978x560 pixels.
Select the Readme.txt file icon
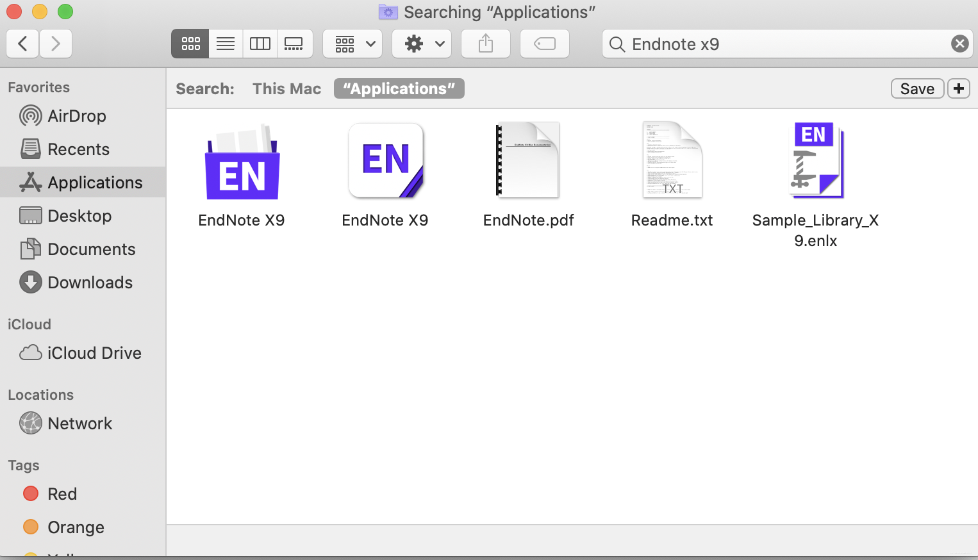coord(672,160)
